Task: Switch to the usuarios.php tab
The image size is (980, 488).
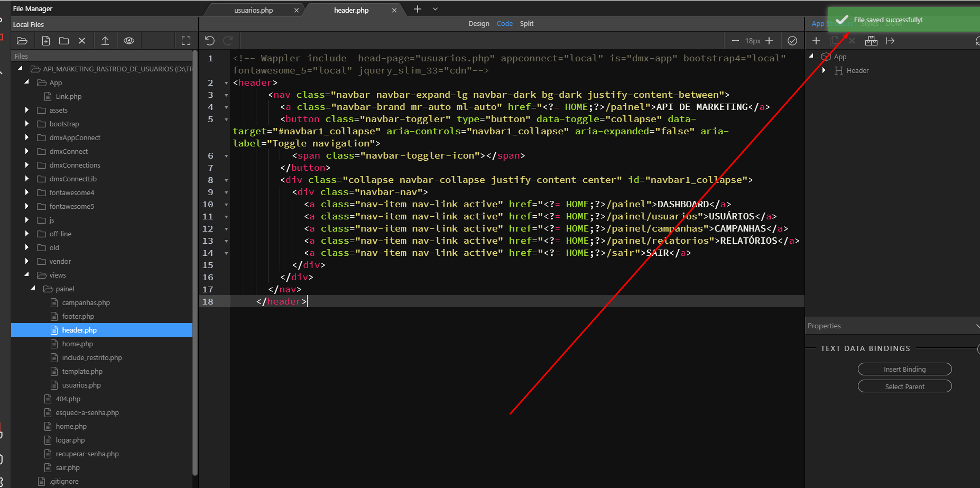Action: coord(253,10)
